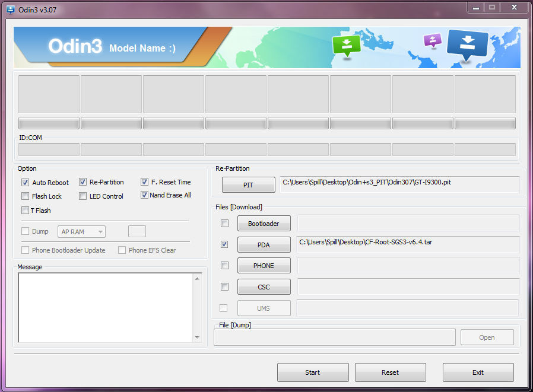Click the large blue download bubble in banner
The width and height of the screenshot is (533, 392).
467,46
